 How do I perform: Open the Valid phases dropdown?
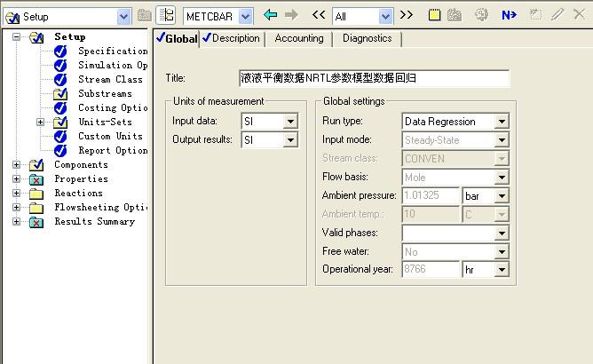502,233
